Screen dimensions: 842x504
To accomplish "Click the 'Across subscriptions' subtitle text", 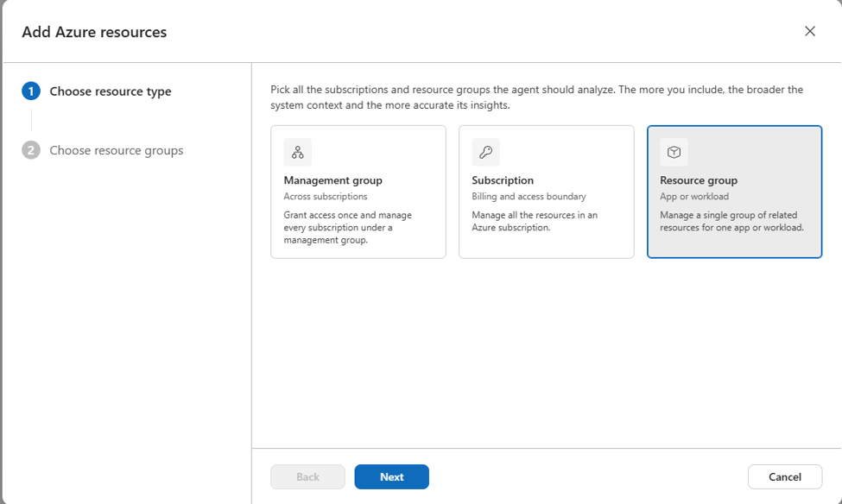I will click(x=326, y=197).
